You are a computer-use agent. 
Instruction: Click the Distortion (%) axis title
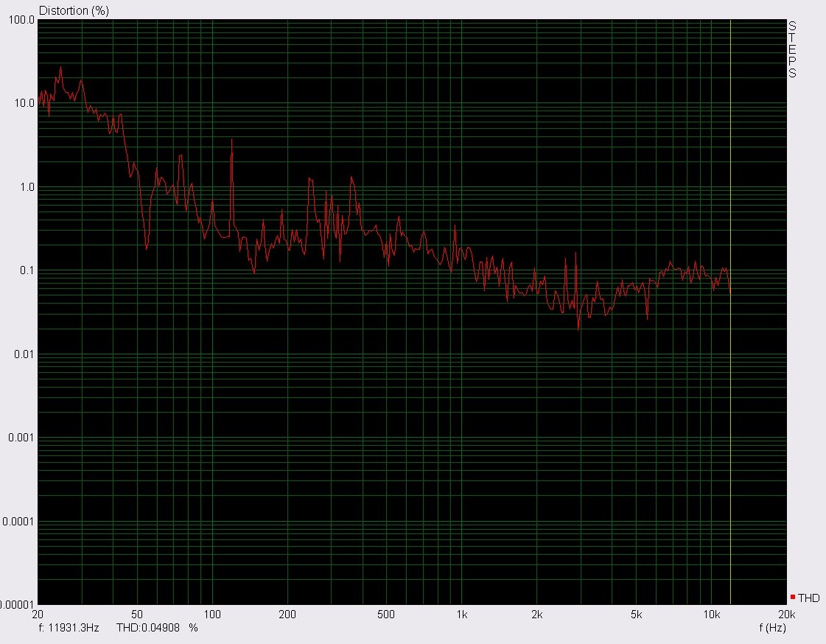click(74, 10)
